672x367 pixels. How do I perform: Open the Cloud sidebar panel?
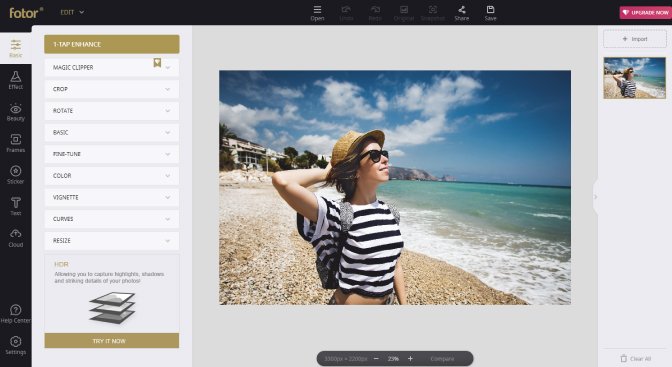point(15,238)
